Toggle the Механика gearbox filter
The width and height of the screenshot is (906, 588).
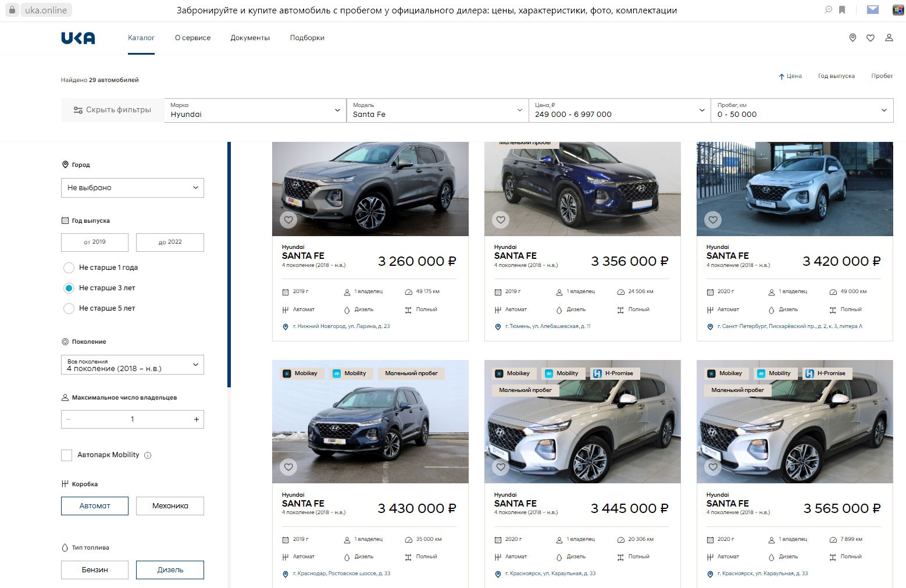[x=170, y=506]
